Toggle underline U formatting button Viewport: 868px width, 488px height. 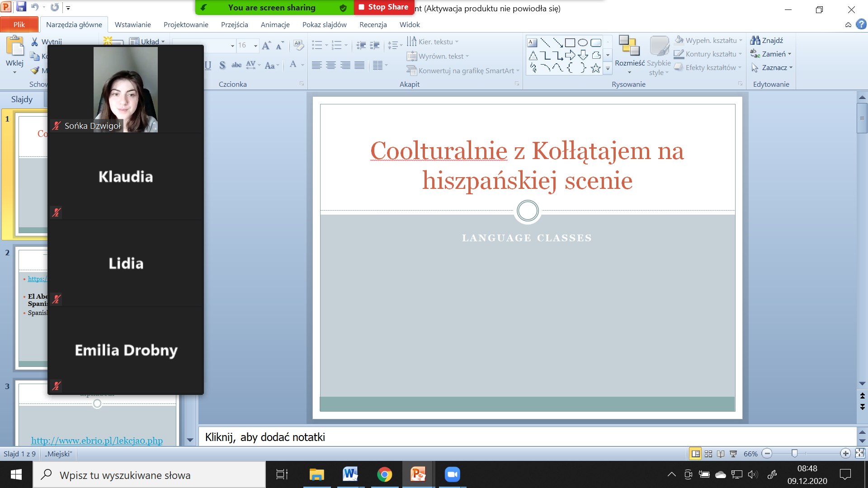[208, 65]
